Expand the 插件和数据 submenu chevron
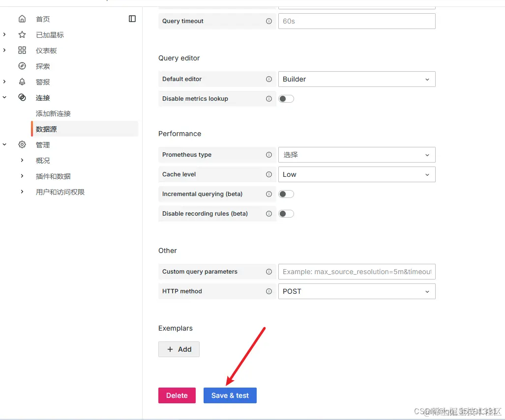505x420 pixels. click(x=22, y=176)
